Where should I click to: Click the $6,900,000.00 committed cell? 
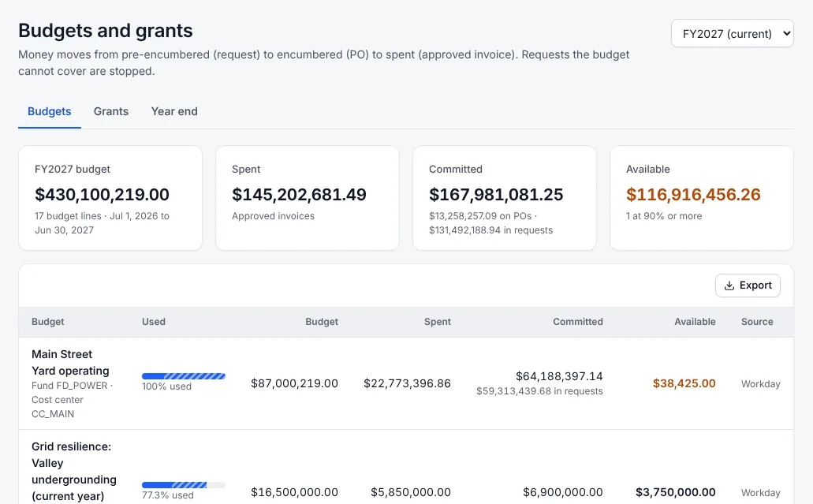(562, 492)
